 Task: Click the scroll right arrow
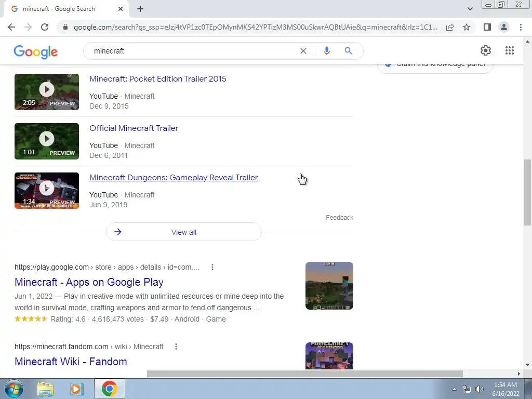point(519,374)
